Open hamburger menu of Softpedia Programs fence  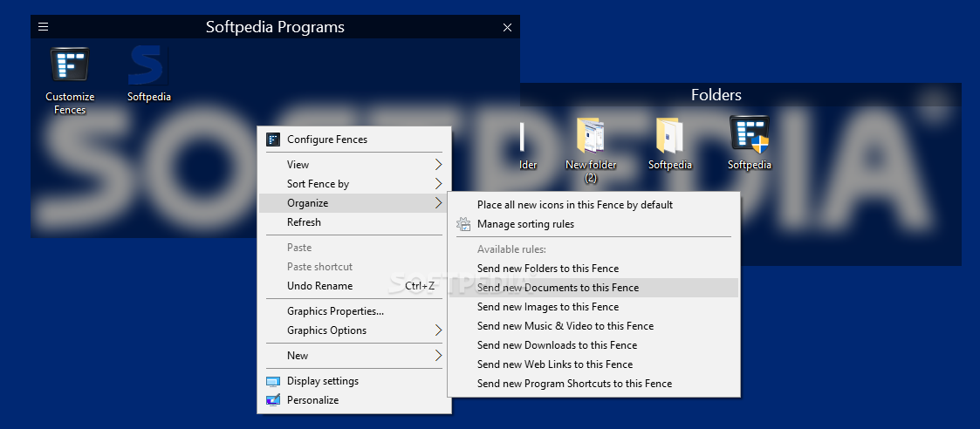(43, 27)
